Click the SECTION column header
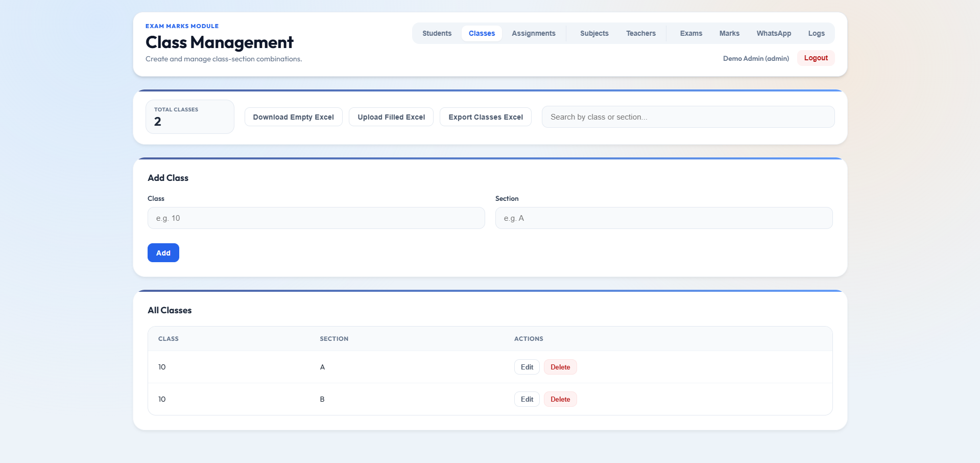 334,339
